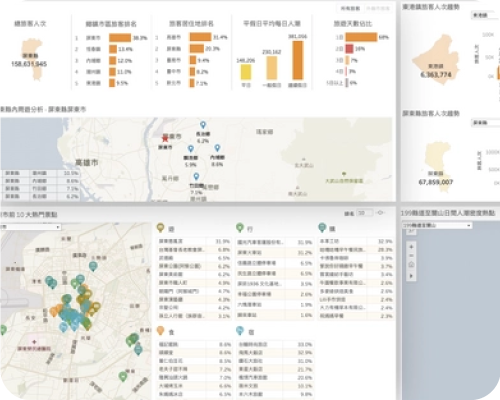Click the ranking number input field
Screen dimensions: 500x400
click(x=364, y=213)
